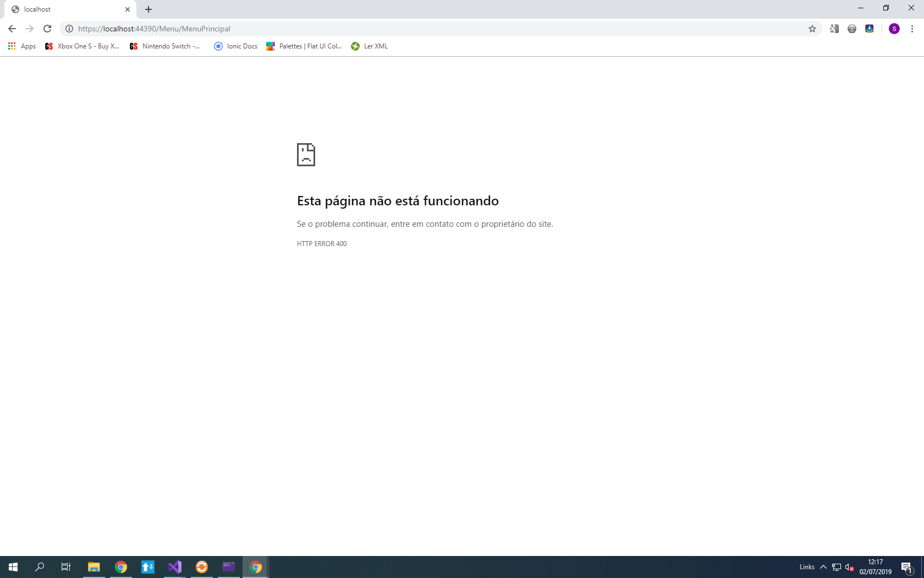Open the blue arrows app on taskbar

[148, 567]
